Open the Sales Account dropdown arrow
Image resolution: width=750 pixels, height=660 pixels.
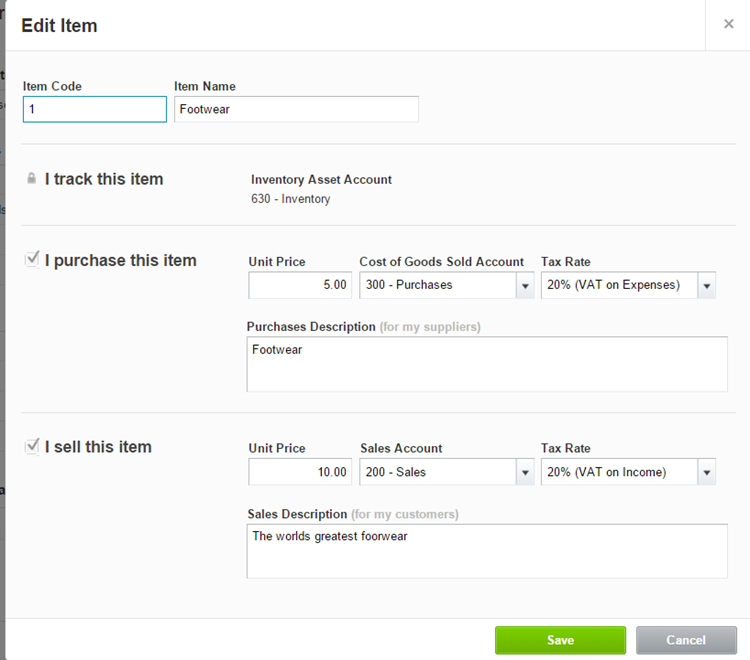point(525,472)
